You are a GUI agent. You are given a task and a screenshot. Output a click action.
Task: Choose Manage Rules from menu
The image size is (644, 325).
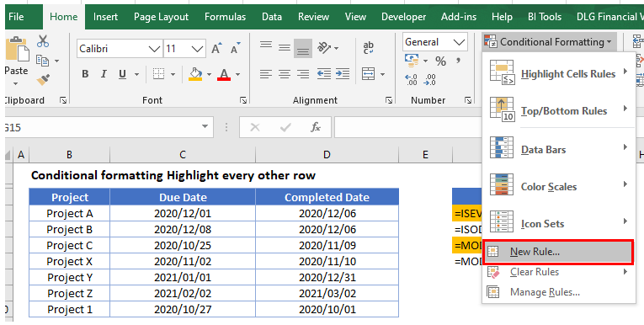click(558, 292)
